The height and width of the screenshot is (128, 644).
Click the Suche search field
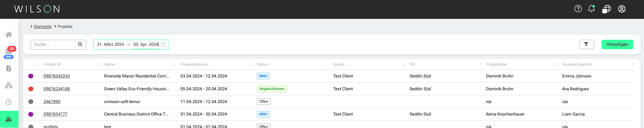(x=54, y=44)
